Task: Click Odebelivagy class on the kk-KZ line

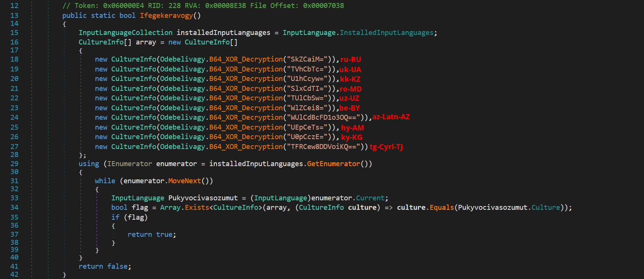Action: tap(183, 79)
